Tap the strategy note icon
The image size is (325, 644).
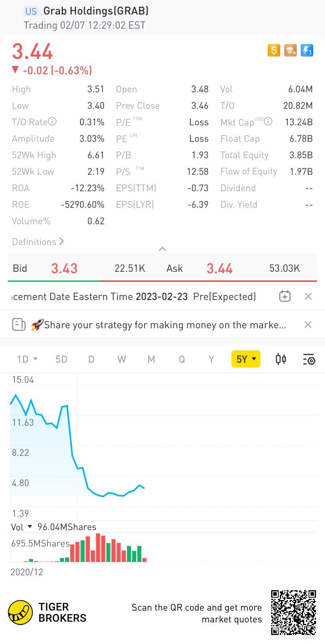(19, 325)
